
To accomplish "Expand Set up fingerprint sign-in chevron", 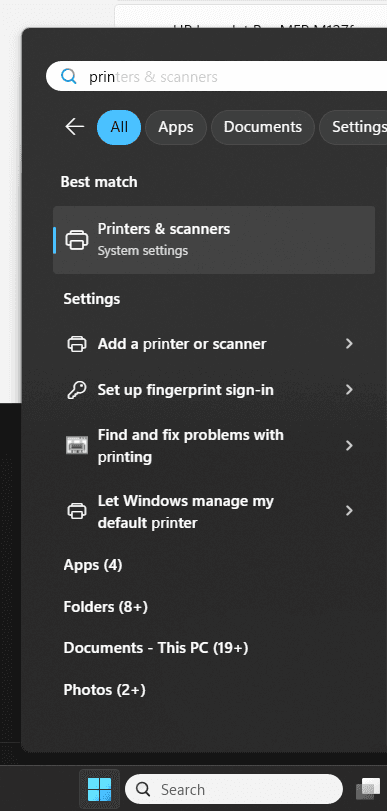I will coord(349,389).
